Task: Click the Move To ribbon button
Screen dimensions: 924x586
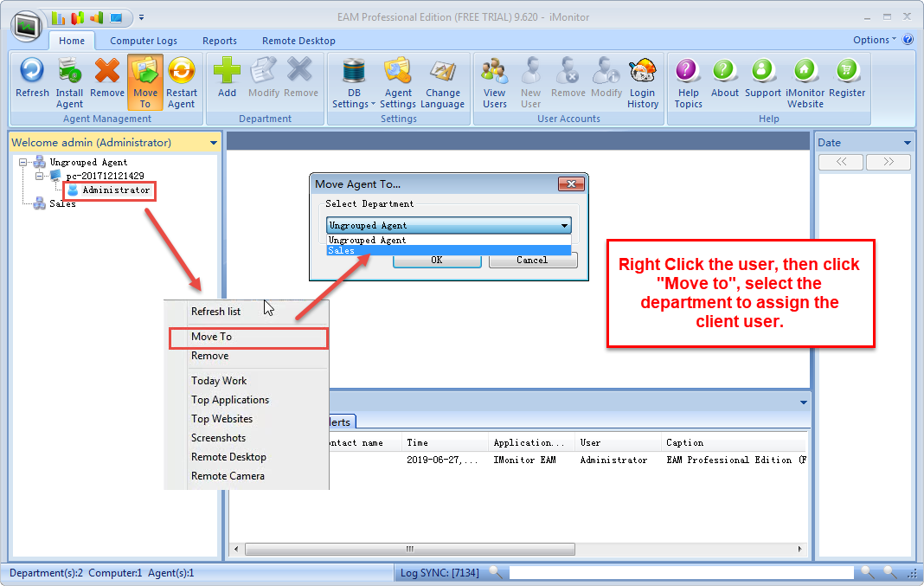Action: click(145, 82)
